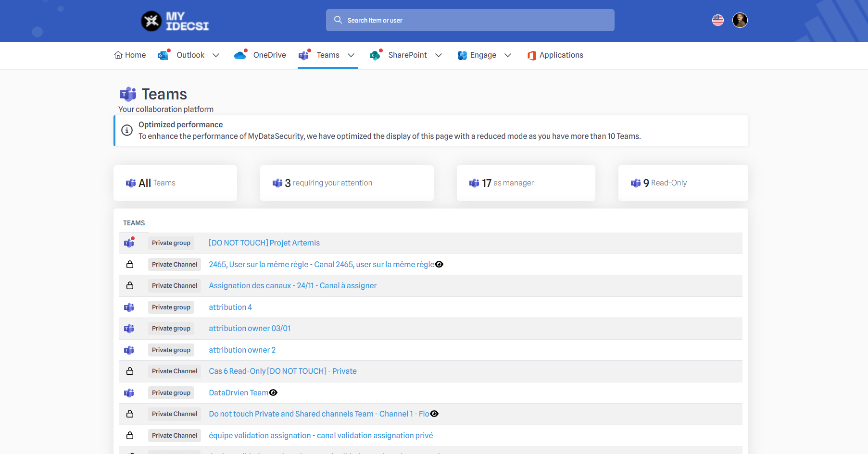Viewport: 868px width, 454px height.
Task: Expand the SharePoint dropdown chevron
Action: [x=439, y=55]
